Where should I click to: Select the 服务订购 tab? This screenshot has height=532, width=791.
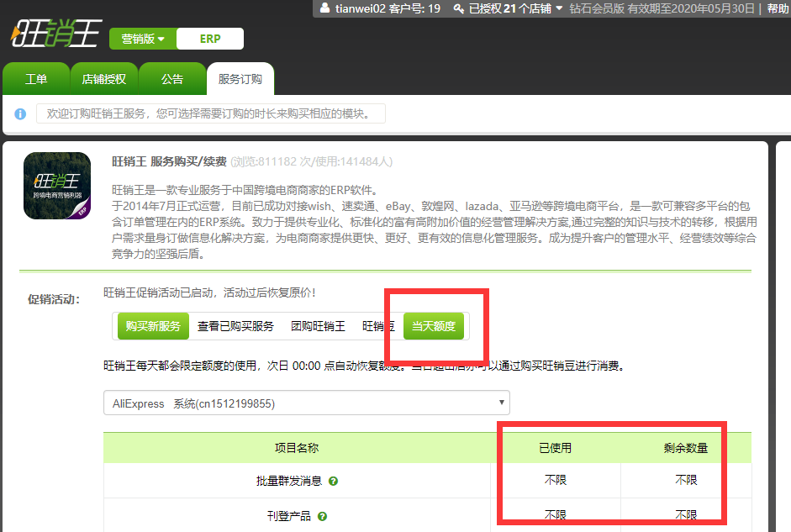[240, 79]
